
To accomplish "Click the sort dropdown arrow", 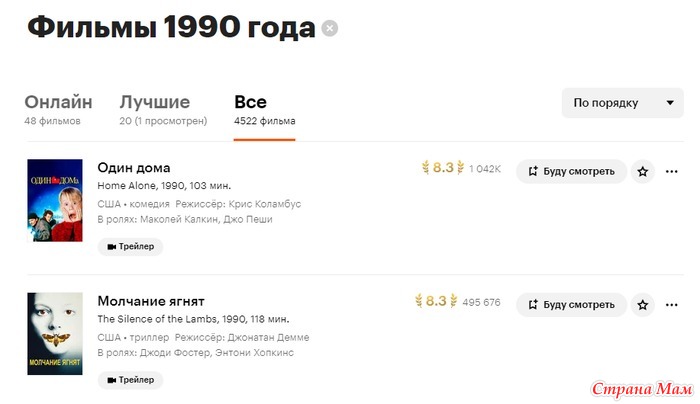I will tap(670, 103).
